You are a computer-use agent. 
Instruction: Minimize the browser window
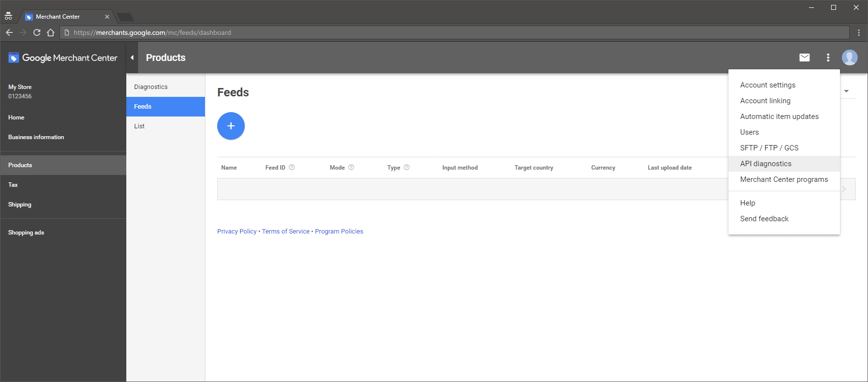(x=811, y=7)
